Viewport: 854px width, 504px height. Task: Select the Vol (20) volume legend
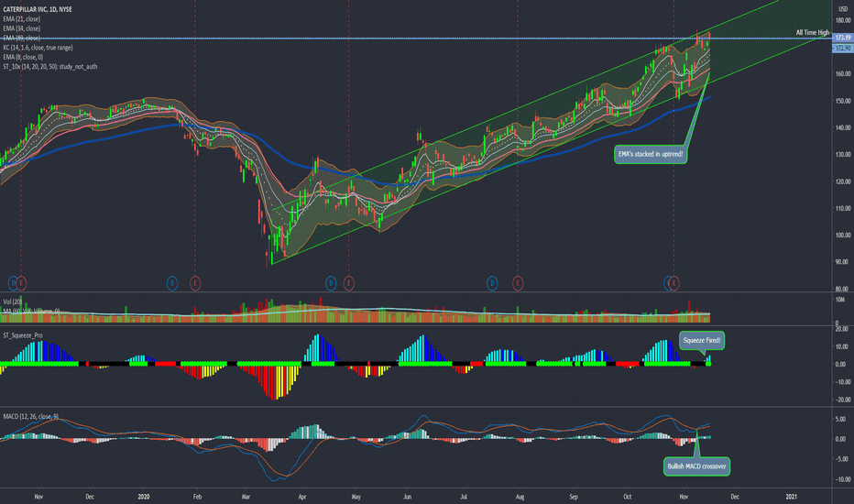13,301
